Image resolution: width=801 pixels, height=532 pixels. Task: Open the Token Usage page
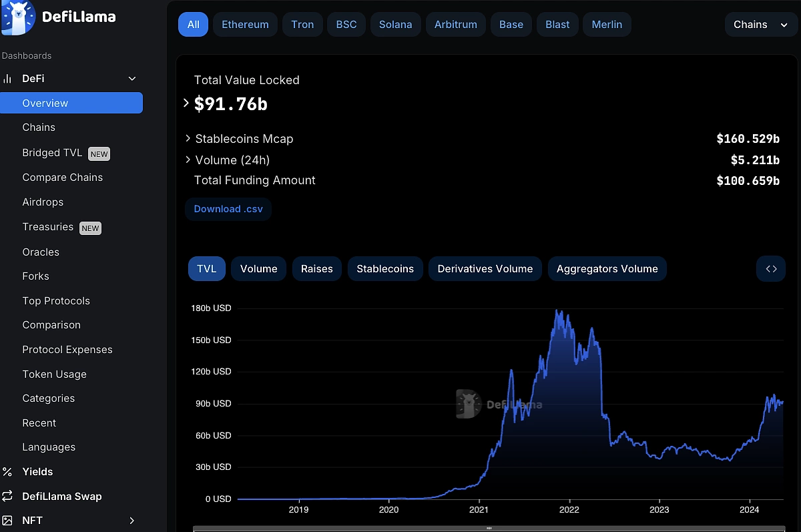pos(55,374)
